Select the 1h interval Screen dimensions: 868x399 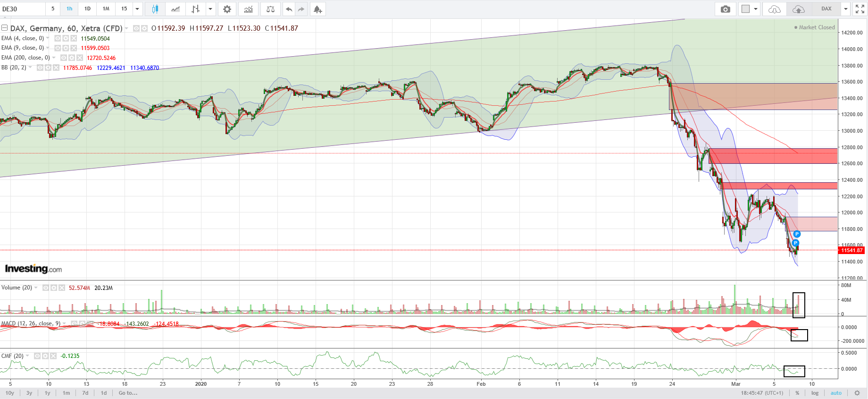click(69, 9)
